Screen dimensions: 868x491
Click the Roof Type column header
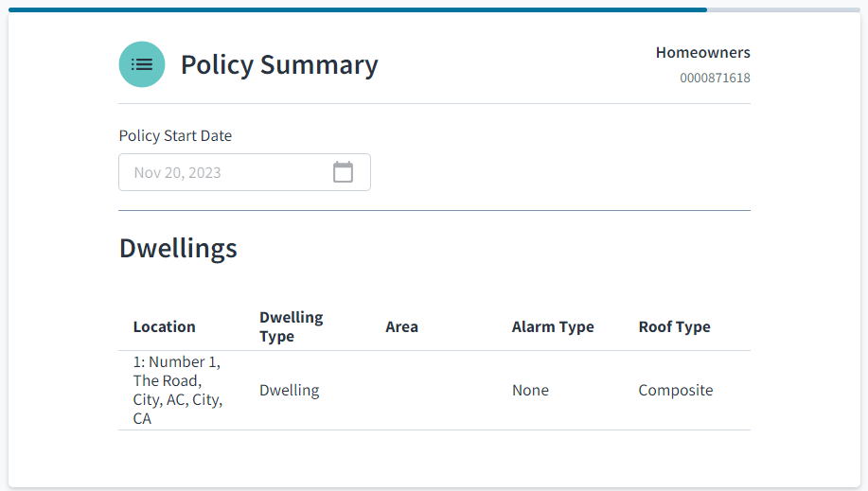click(674, 326)
